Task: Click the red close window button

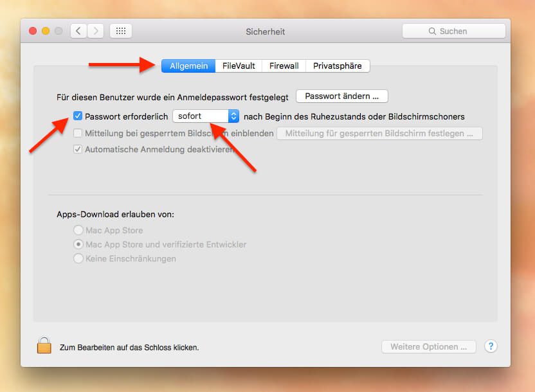Action: [x=33, y=31]
